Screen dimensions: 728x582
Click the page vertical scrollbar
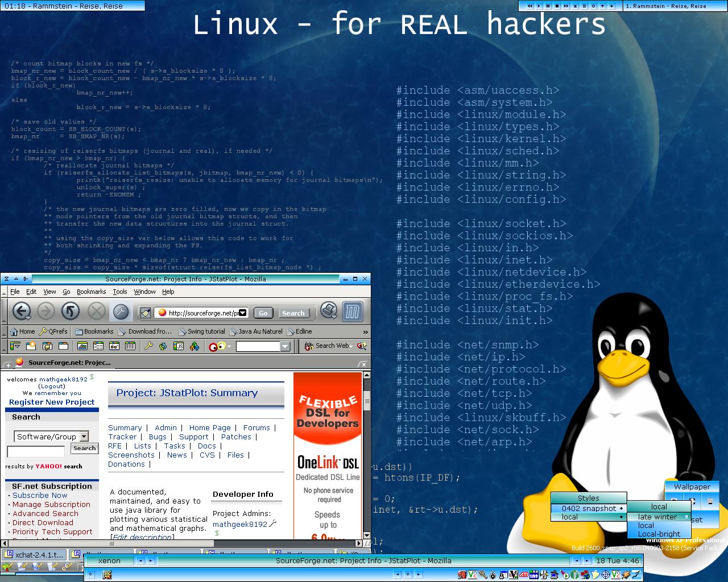[367, 455]
